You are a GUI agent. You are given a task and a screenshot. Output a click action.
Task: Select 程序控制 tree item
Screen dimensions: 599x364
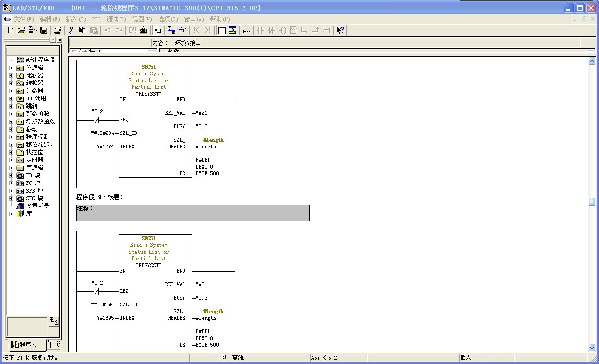pos(37,137)
